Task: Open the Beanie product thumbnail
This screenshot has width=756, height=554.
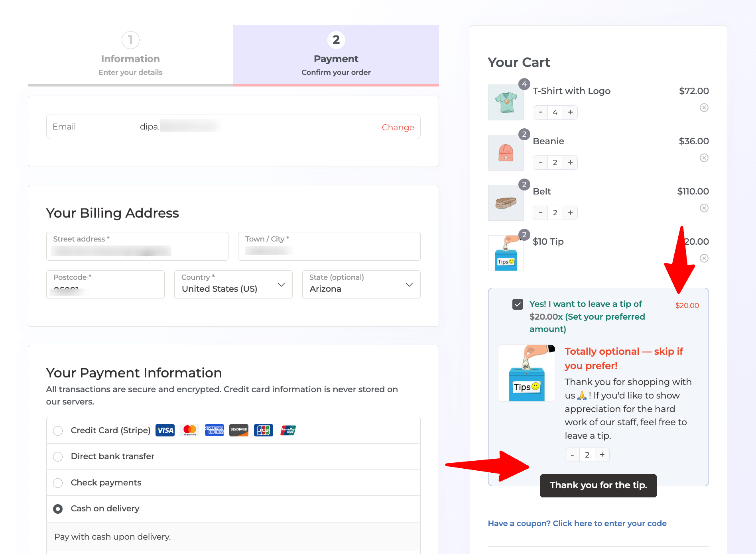Action: [506, 153]
